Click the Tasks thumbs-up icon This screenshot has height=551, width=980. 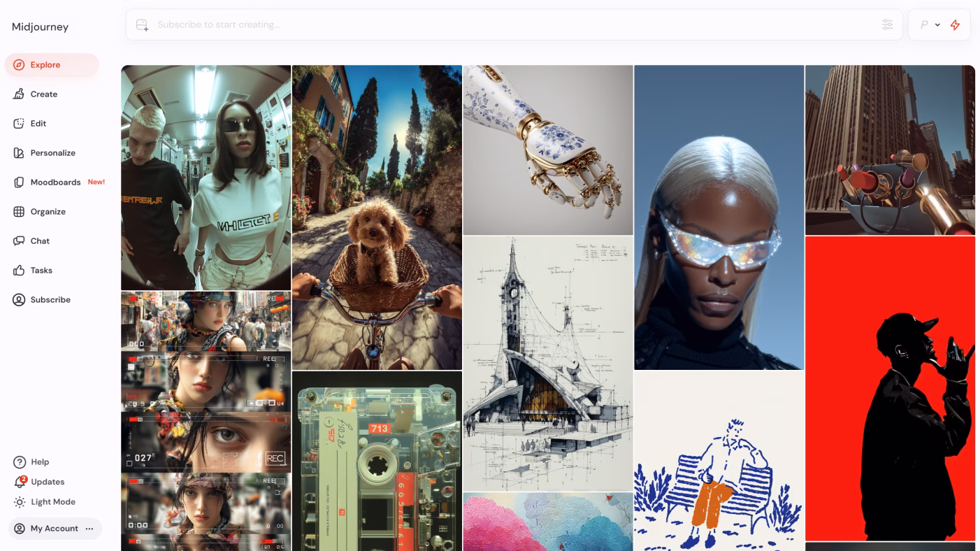tap(19, 271)
